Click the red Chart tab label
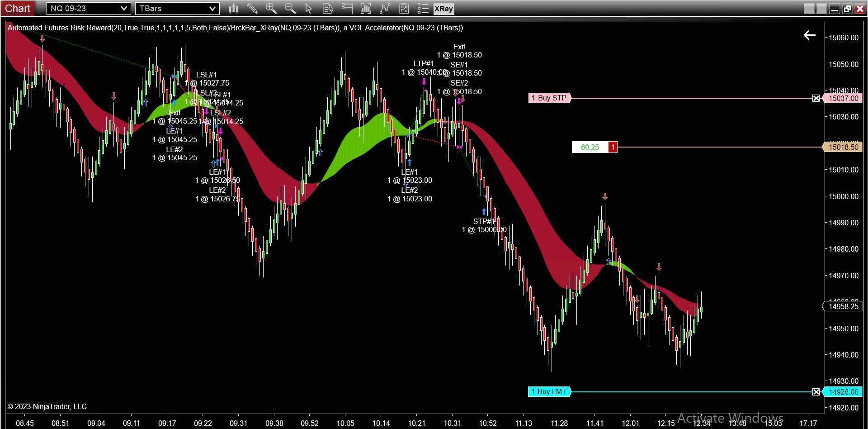868x429 pixels. coord(18,8)
